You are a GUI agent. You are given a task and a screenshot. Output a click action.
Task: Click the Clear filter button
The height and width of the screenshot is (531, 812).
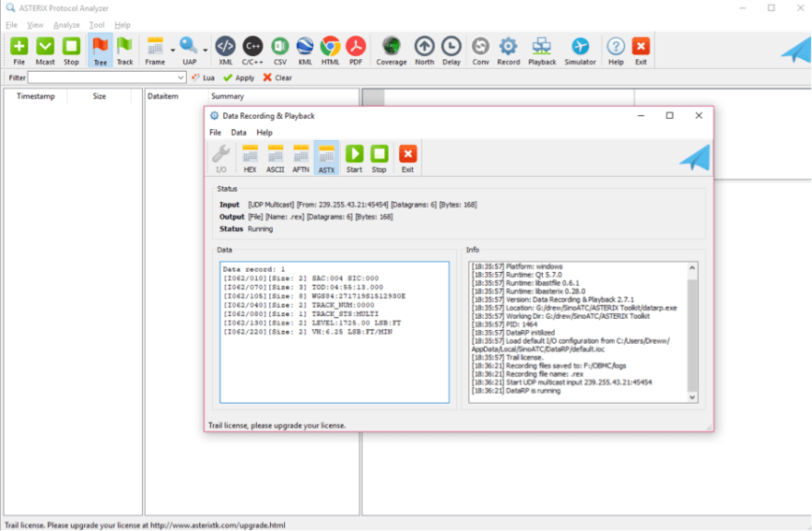[x=277, y=78]
